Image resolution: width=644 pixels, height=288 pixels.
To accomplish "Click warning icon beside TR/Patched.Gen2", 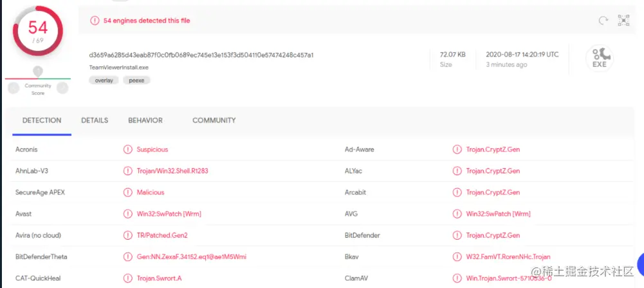I will (x=128, y=235).
